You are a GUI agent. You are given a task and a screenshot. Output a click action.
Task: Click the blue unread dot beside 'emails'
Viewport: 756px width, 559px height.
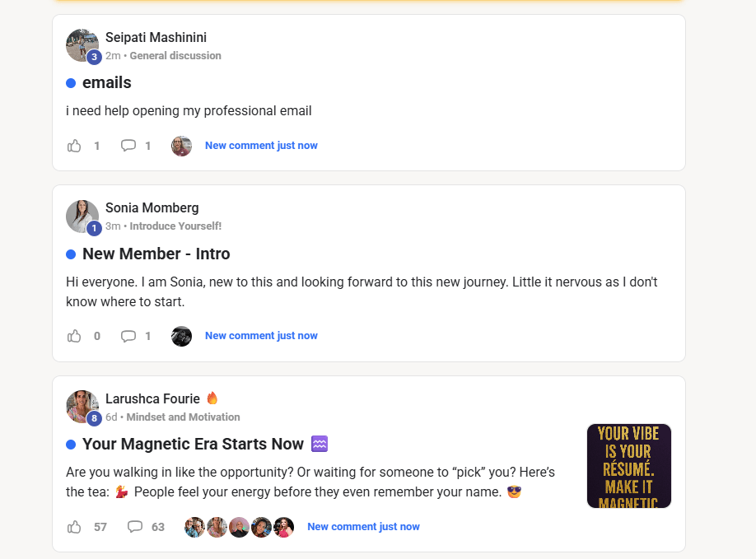tap(71, 83)
